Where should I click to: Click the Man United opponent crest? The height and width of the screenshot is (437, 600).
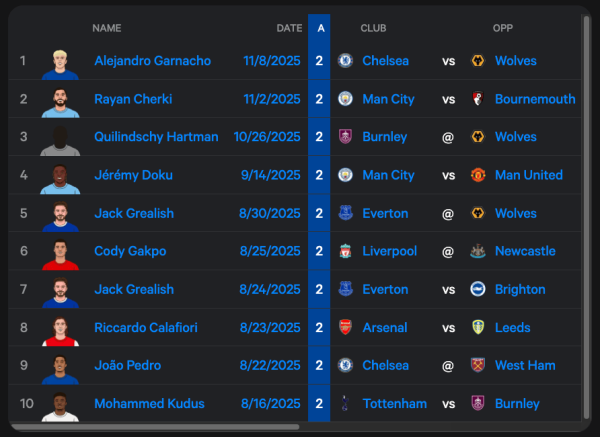click(x=478, y=175)
